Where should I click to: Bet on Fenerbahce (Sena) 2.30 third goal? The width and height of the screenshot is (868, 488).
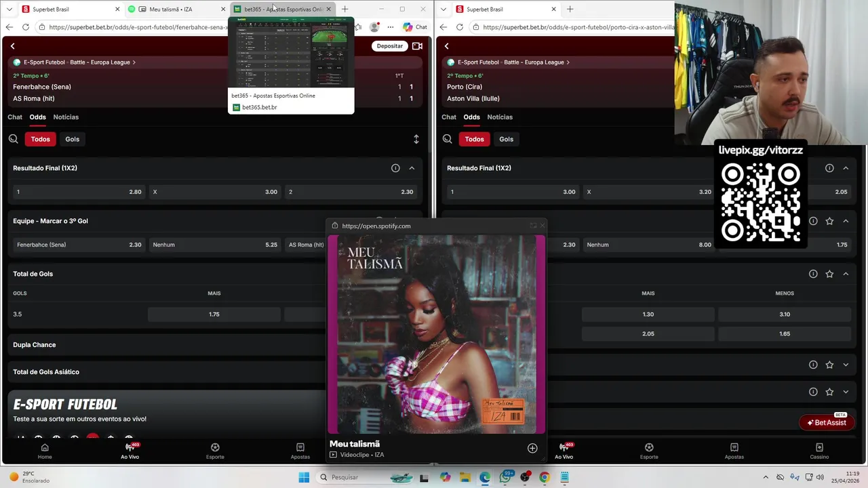coord(79,245)
